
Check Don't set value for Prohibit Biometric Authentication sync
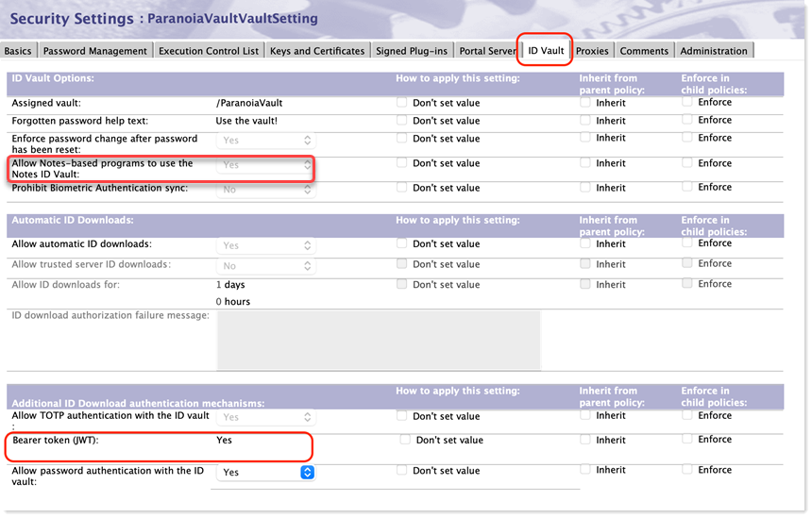point(401,188)
